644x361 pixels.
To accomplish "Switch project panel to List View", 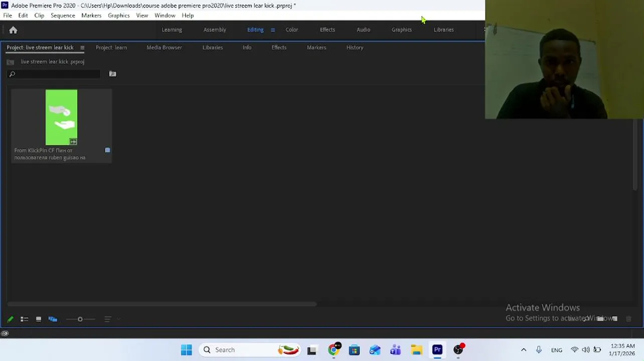I will [24, 319].
